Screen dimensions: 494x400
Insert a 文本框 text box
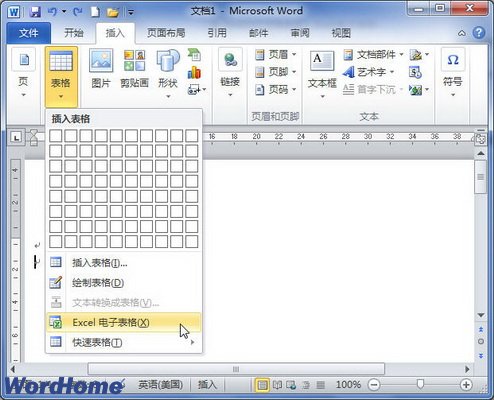click(322, 74)
